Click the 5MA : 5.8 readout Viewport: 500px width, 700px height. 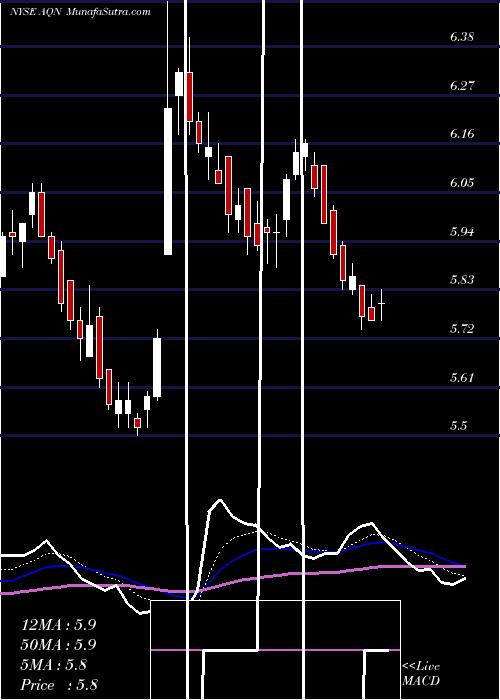coord(54,665)
